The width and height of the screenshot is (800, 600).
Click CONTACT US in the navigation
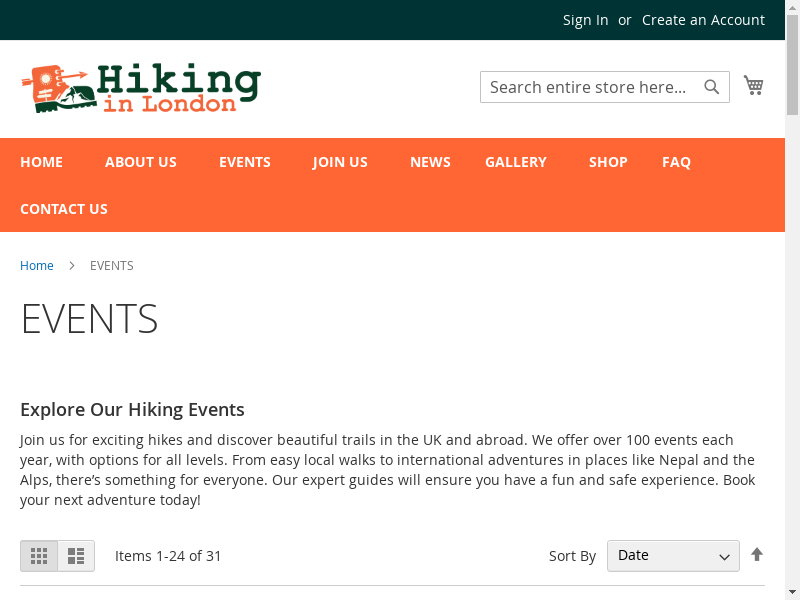[64, 209]
